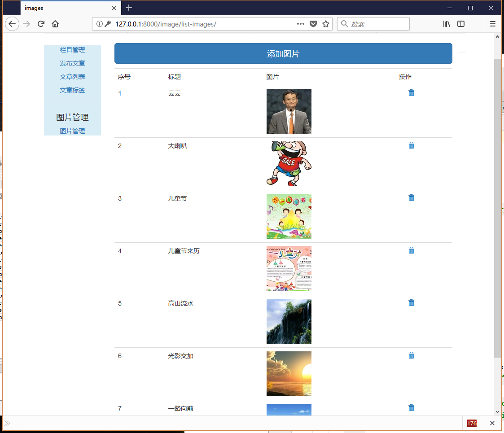Delete the 光影交加 image row
The height and width of the screenshot is (433, 504).
coord(411,355)
